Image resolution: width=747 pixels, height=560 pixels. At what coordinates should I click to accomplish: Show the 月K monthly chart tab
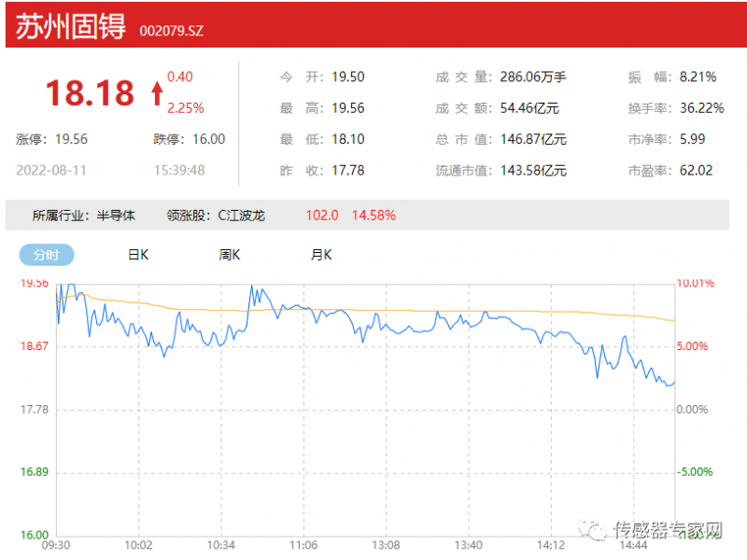[x=321, y=254]
